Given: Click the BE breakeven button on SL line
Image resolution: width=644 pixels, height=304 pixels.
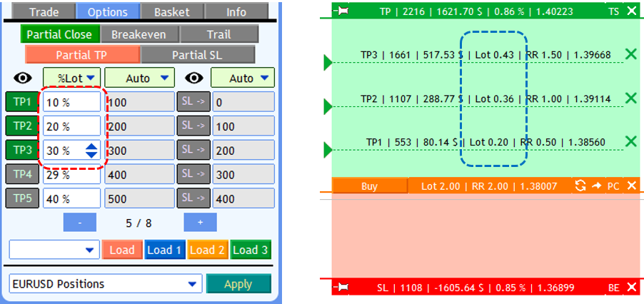Looking at the screenshot, I should [613, 288].
